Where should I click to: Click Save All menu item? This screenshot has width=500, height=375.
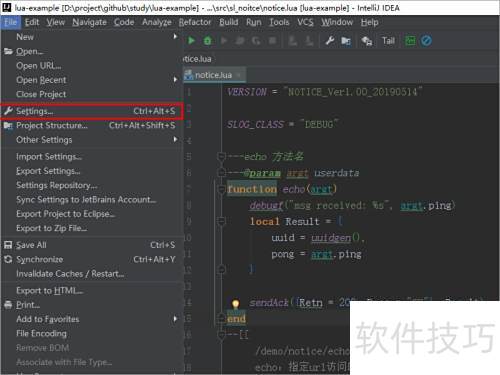point(91,245)
